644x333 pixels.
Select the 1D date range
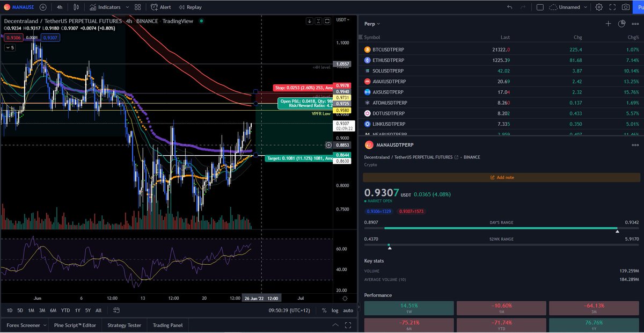pyautogui.click(x=10, y=310)
